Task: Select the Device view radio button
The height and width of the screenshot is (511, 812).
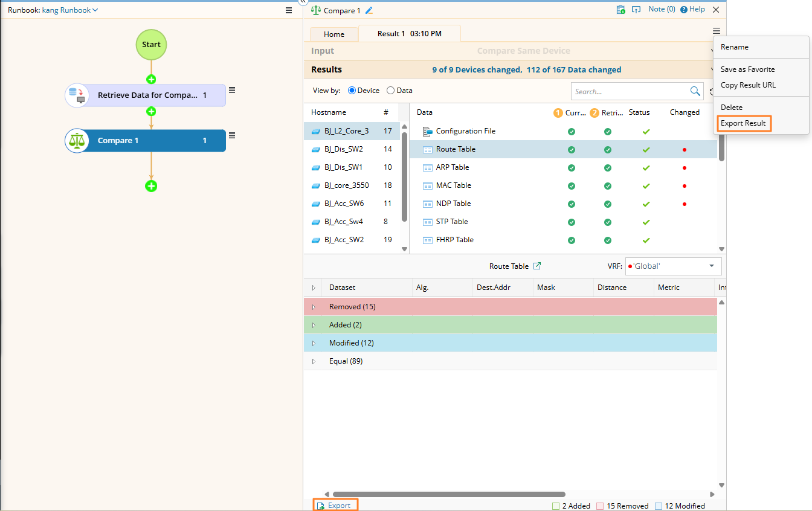Action: (x=352, y=91)
